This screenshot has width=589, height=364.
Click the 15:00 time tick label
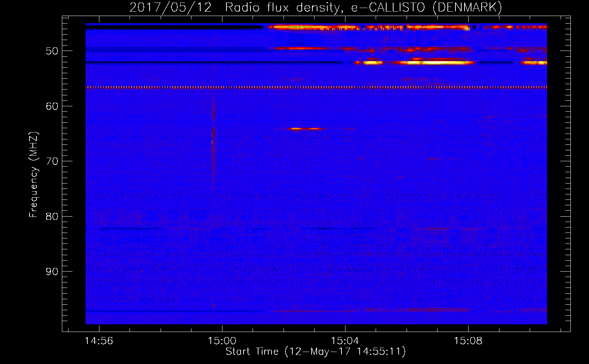point(222,341)
